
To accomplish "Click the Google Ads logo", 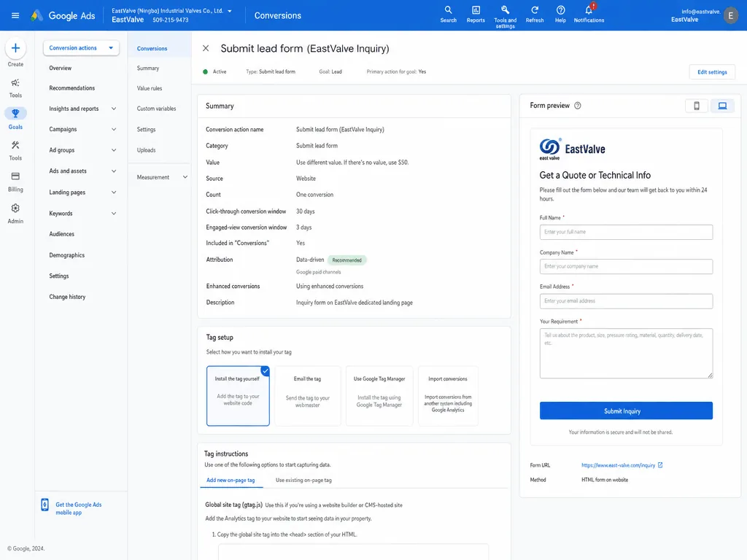I will (63, 15).
